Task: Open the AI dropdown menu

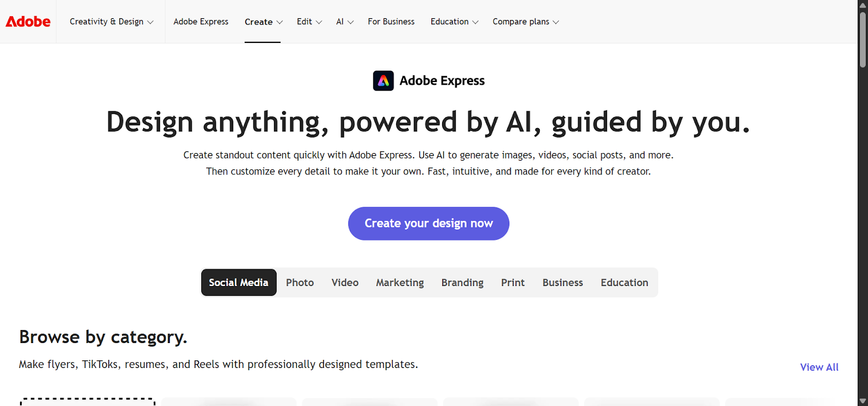Action: click(344, 22)
